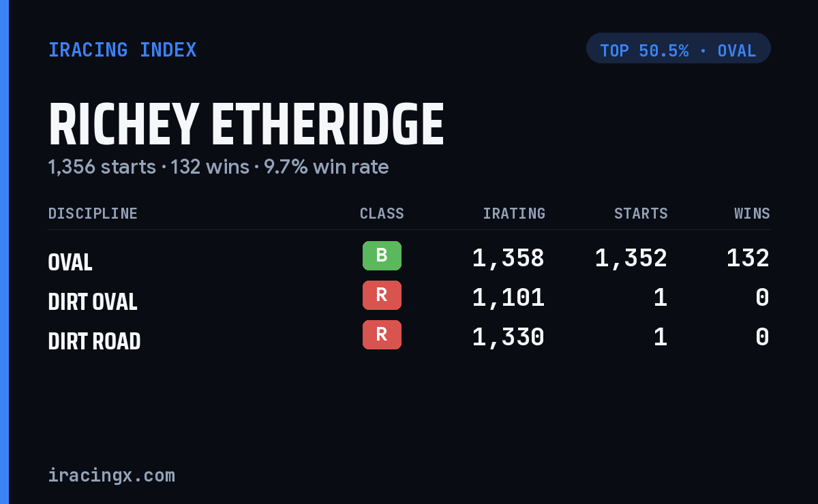Sort by the DISCIPLINE column header

click(x=93, y=214)
